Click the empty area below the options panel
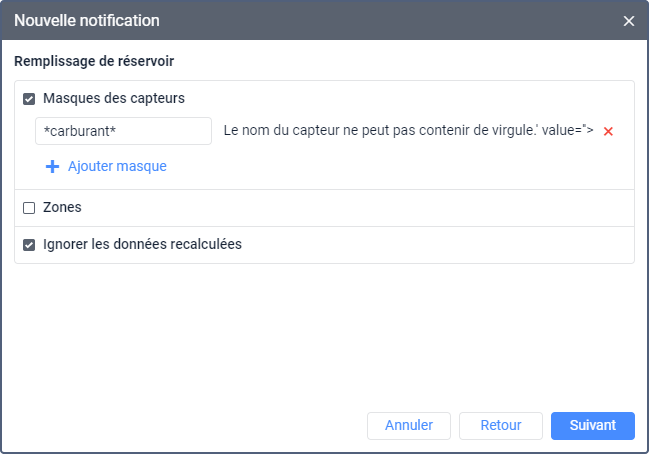Viewport: 649px width, 454px height. point(324,330)
